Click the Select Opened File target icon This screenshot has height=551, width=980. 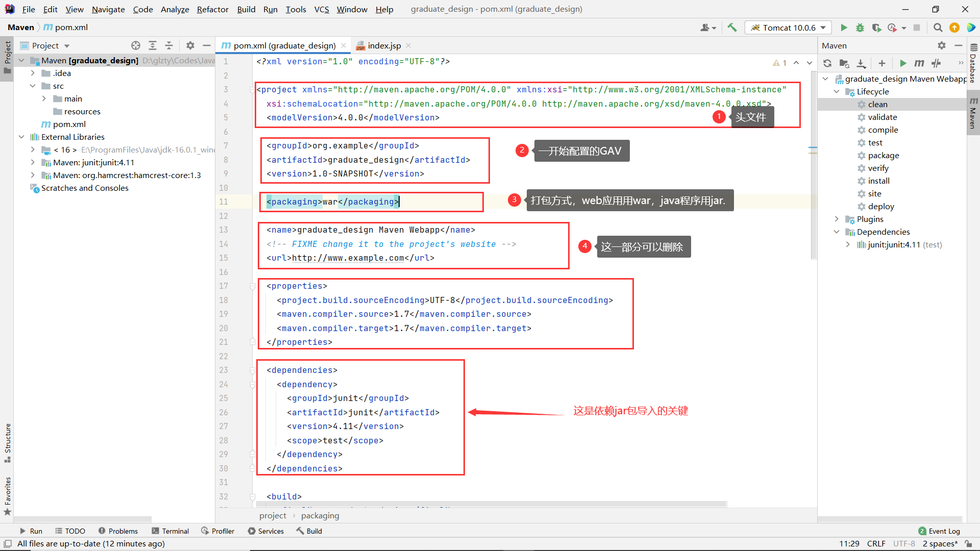135,45
